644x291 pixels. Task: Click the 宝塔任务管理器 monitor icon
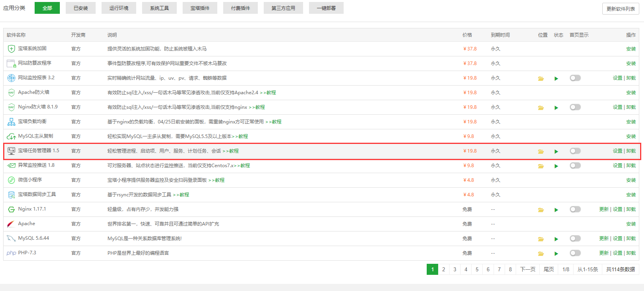[11, 151]
